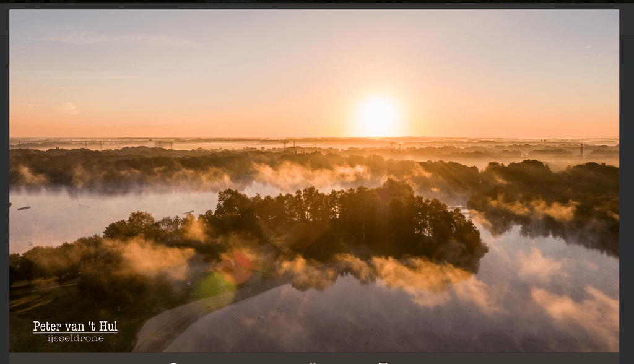Click the "ijsseldrone" watermark subtitle
The image size is (634, 364).
pos(75,338)
